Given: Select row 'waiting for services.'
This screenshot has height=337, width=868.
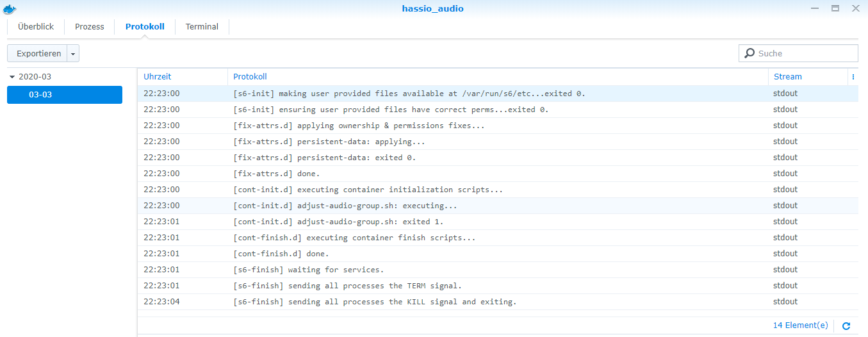Looking at the screenshot, I should (498, 270).
